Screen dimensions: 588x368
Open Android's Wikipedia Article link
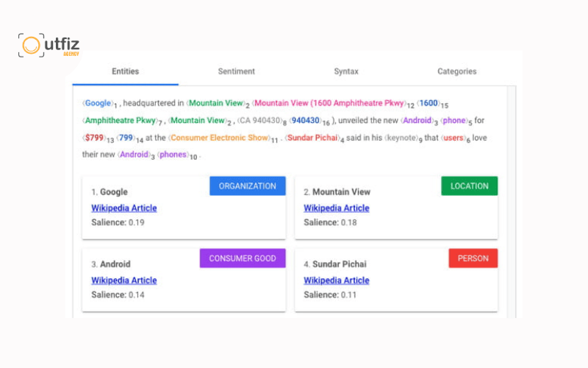pyautogui.click(x=124, y=280)
